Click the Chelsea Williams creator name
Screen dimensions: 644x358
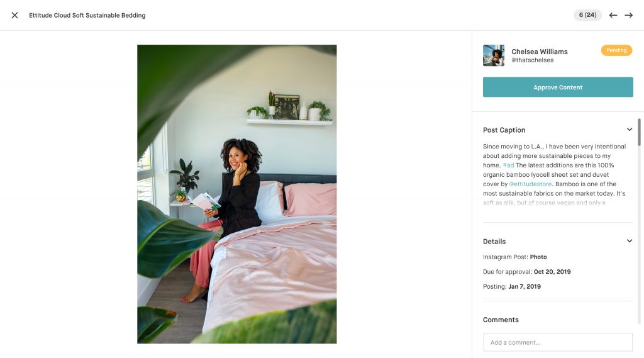click(x=539, y=52)
